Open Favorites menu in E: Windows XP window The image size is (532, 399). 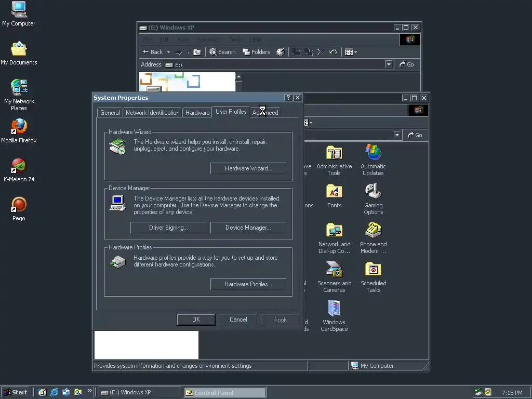(x=209, y=39)
